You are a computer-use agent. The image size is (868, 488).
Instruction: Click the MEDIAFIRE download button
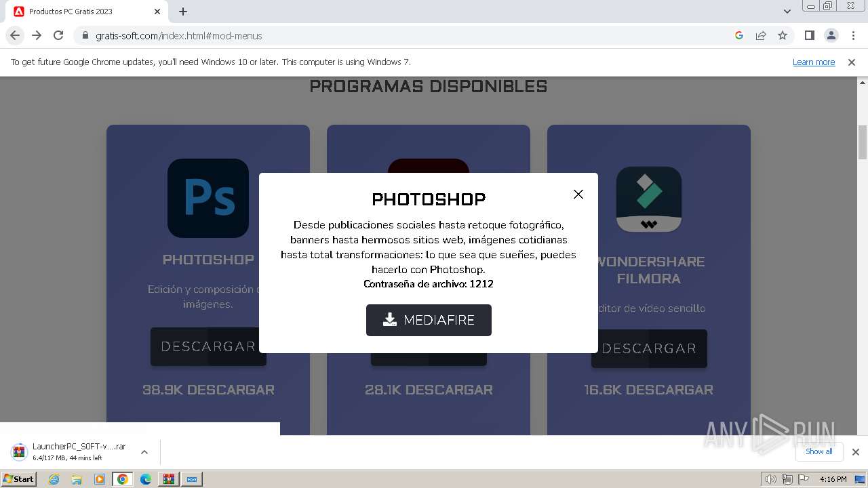(429, 320)
